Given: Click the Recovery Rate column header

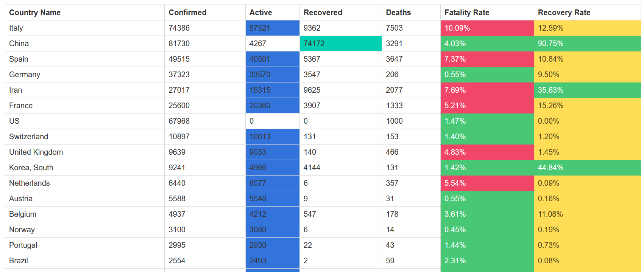Looking at the screenshot, I should (x=564, y=12).
